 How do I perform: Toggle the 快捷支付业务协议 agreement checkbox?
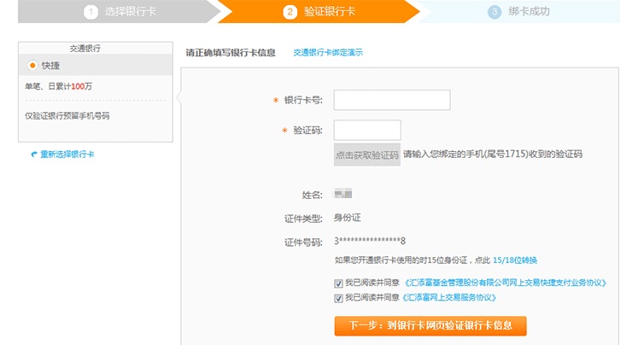pyautogui.click(x=339, y=283)
